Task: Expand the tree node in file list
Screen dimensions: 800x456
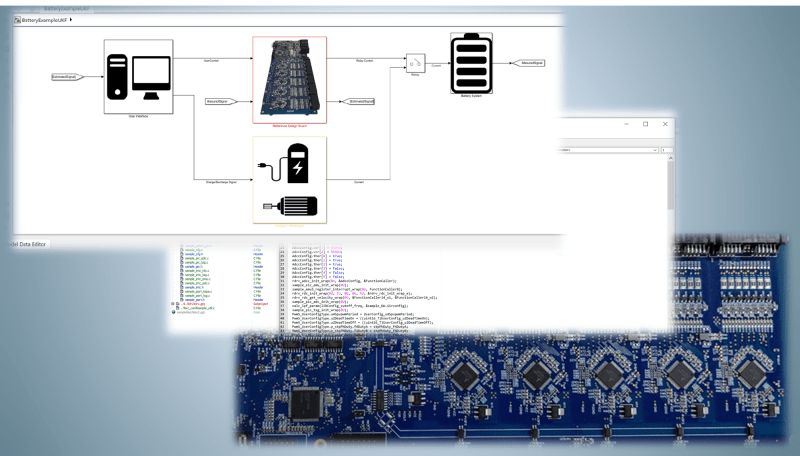Action: pyautogui.click(x=174, y=302)
